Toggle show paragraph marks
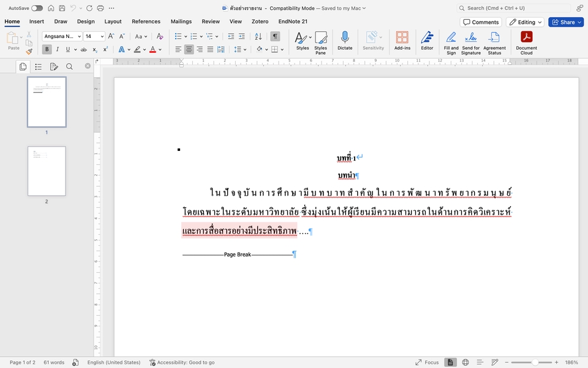Image resolution: width=588 pixels, height=368 pixels. (275, 36)
